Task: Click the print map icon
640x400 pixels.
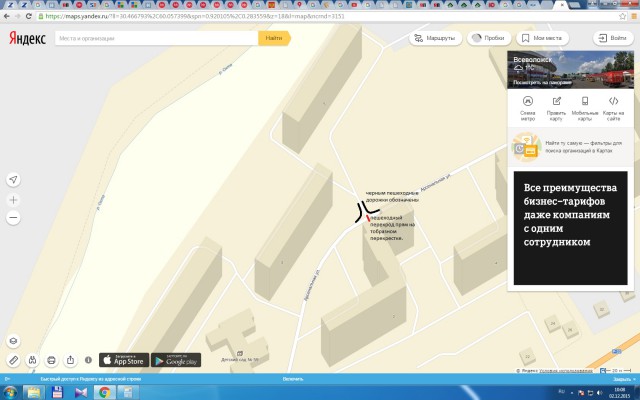Action: [51, 359]
